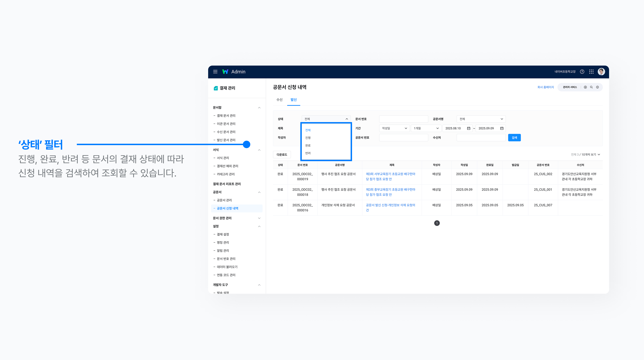Click the favorites star icon

(x=585, y=87)
